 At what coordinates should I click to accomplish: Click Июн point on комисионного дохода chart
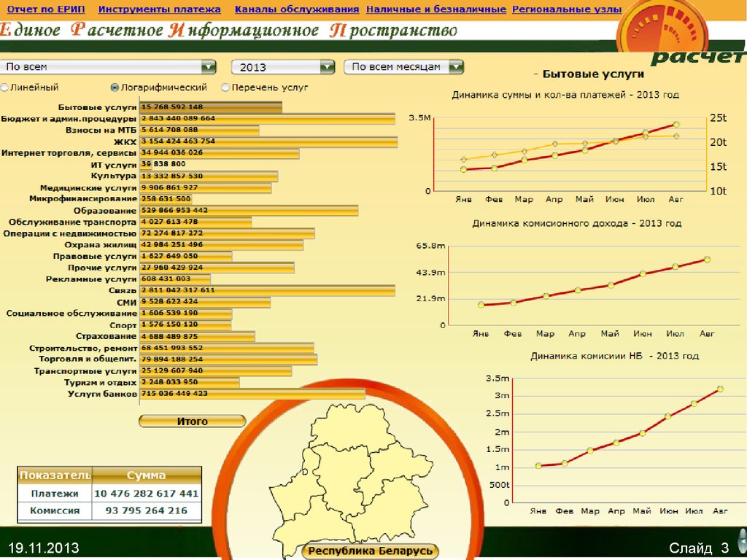tap(643, 274)
